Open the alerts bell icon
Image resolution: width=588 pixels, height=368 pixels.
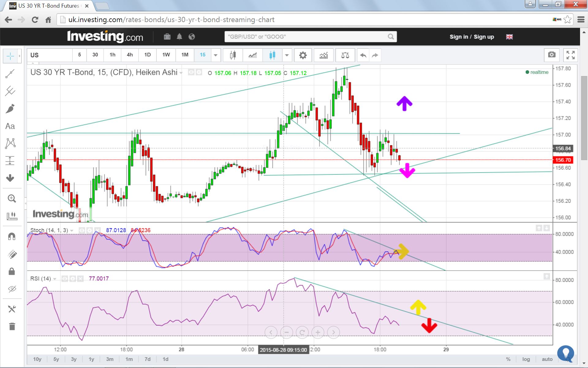[x=179, y=37]
